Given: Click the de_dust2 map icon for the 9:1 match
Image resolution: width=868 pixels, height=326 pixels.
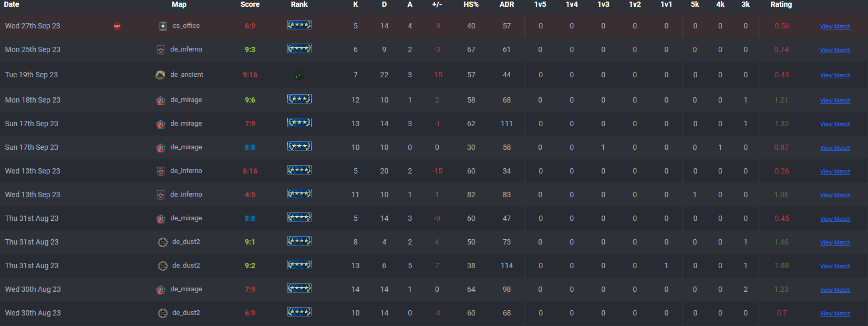Looking at the screenshot, I should pos(163,242).
